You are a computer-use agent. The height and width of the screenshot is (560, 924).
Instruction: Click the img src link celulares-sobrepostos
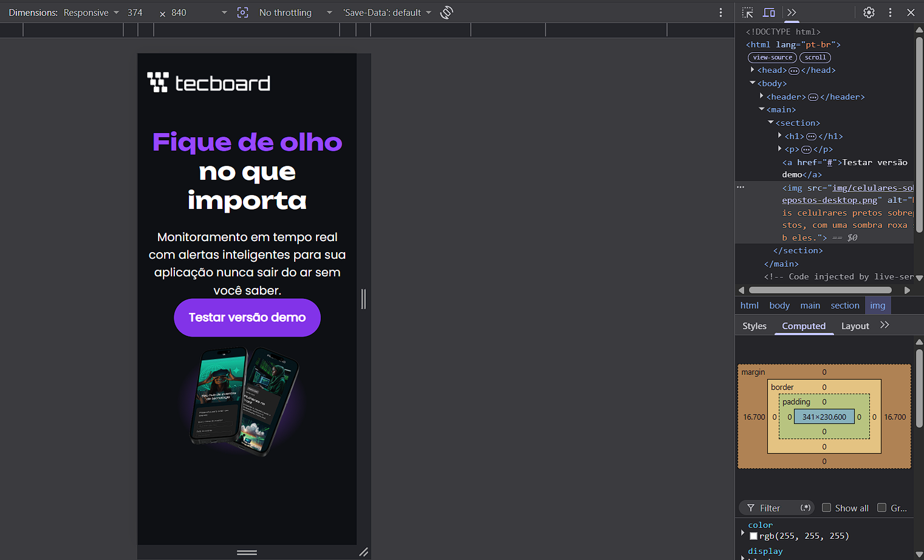(847, 194)
